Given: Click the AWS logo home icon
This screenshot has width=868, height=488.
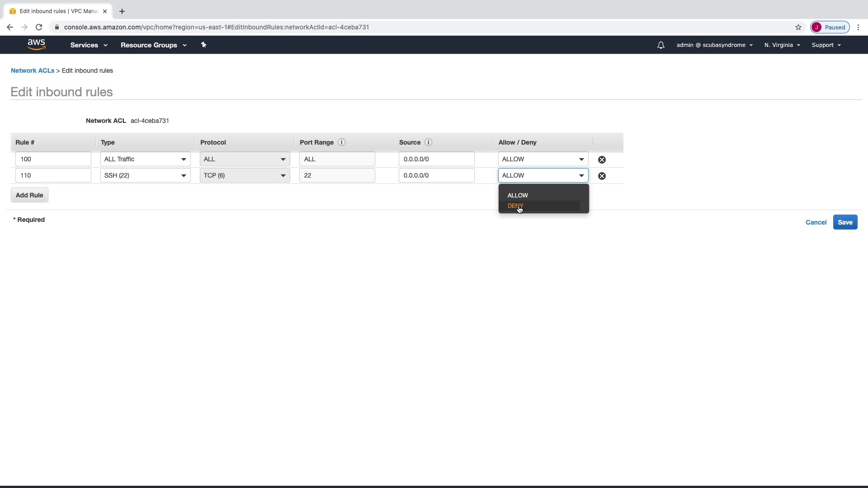Looking at the screenshot, I should click(x=36, y=44).
